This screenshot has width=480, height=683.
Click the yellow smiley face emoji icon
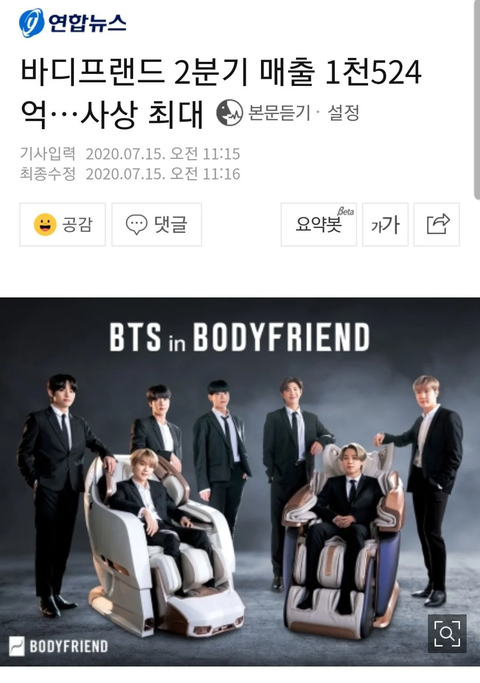tap(45, 225)
